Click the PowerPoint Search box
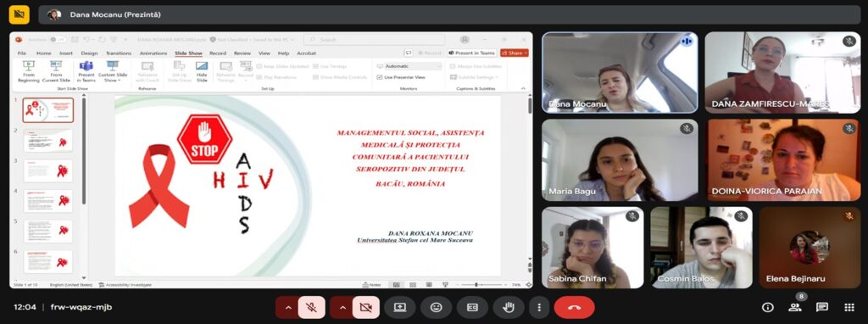Screen dimensions: 868x324 tap(374, 39)
